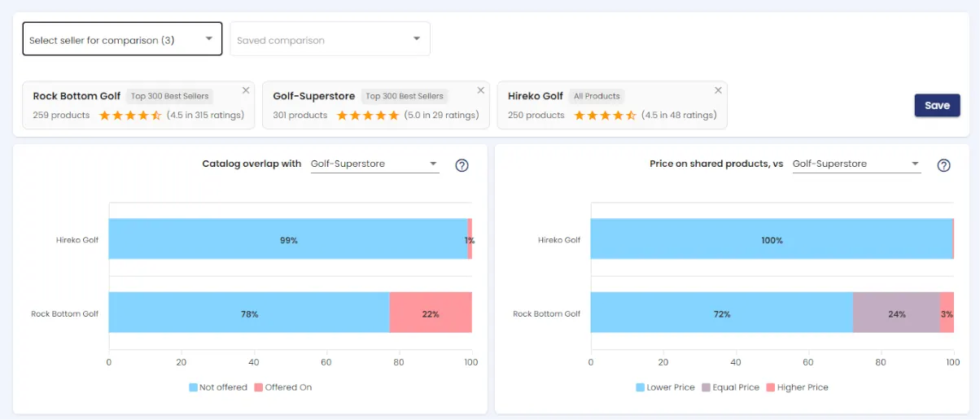Open help icon for Catalog overlap chart
980x420 pixels.
click(x=462, y=165)
